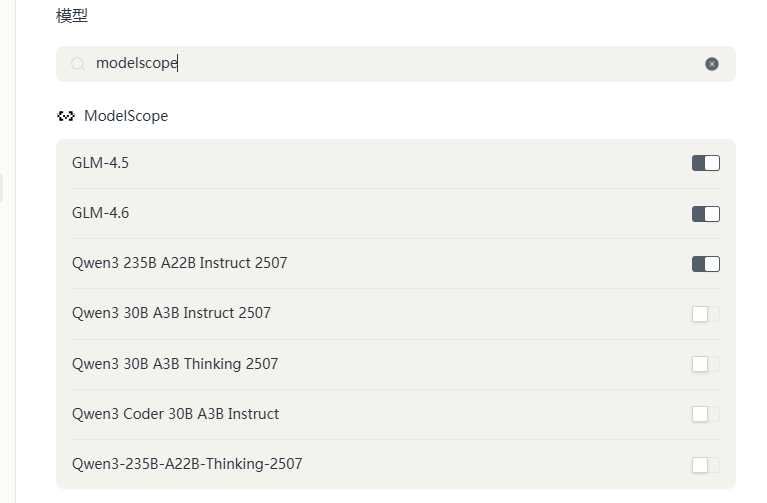Select the GLM-4.6 model name
The width and height of the screenshot is (767, 503).
pos(100,213)
